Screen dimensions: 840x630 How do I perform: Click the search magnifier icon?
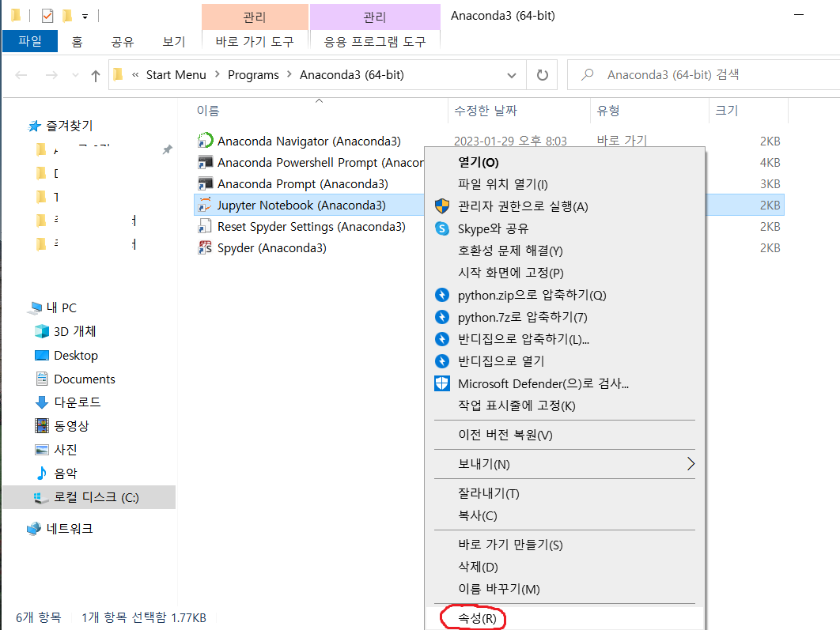[x=588, y=74]
